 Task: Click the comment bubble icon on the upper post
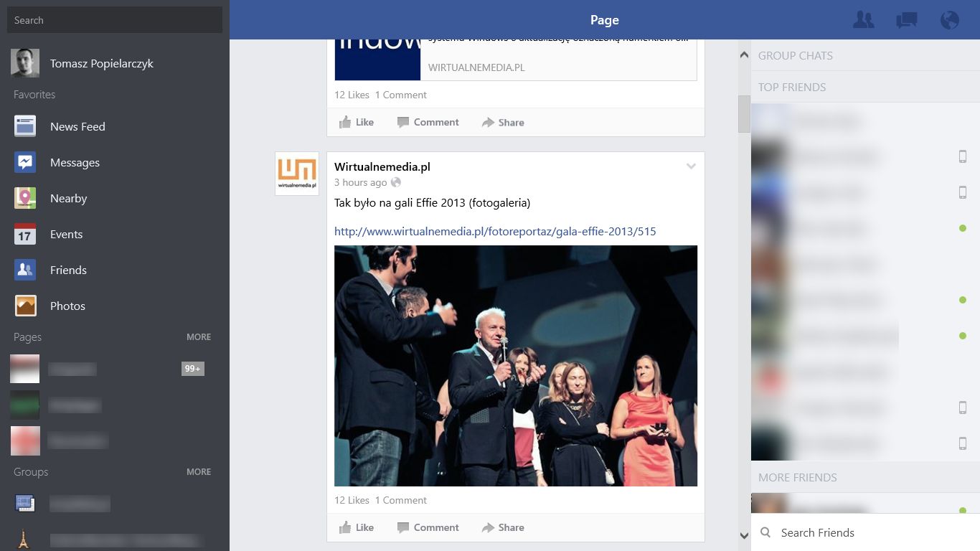tap(403, 122)
